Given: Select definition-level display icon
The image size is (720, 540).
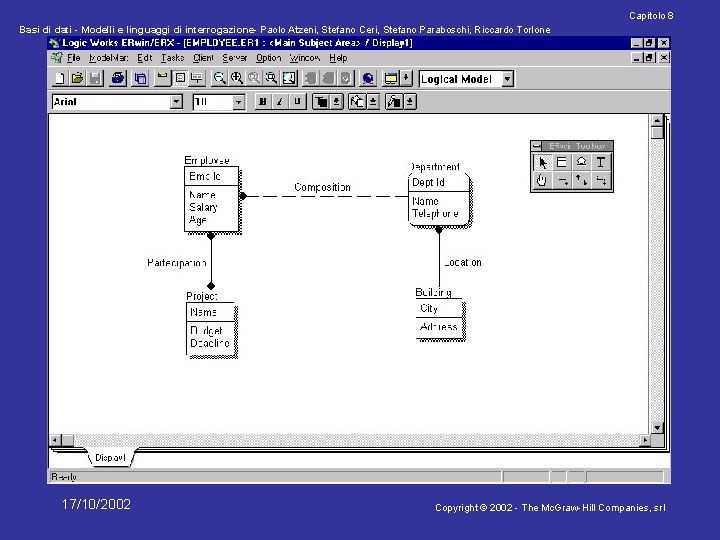Looking at the screenshot, I should [x=197, y=79].
